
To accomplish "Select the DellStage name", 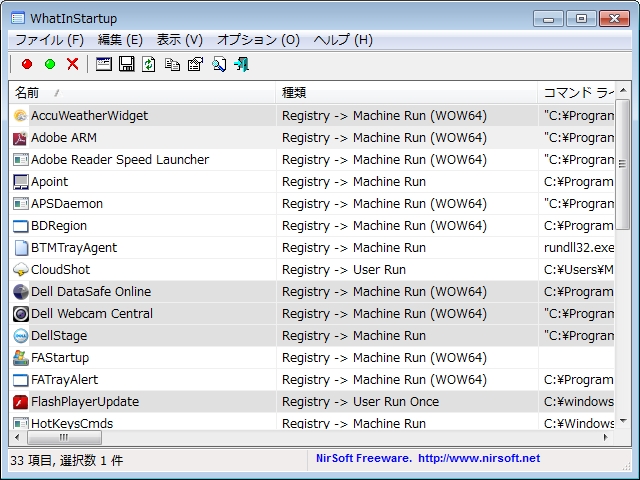I will [59, 336].
